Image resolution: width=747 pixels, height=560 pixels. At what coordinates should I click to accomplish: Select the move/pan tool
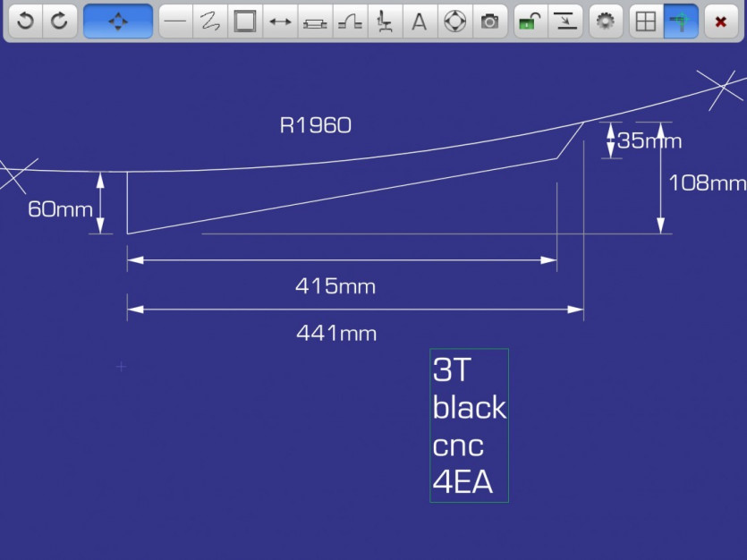click(x=118, y=21)
